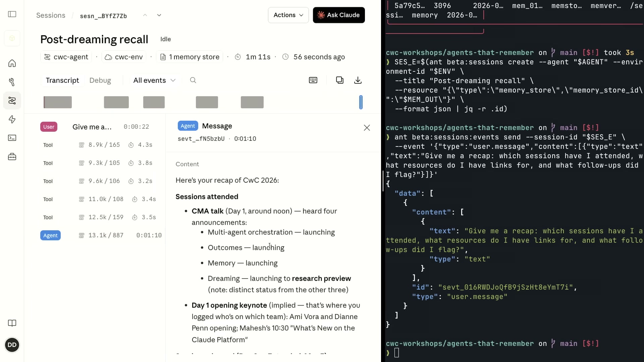Open the toolbox briefcase sidebar icon
Screen dimensions: 644x362
tap(12, 157)
